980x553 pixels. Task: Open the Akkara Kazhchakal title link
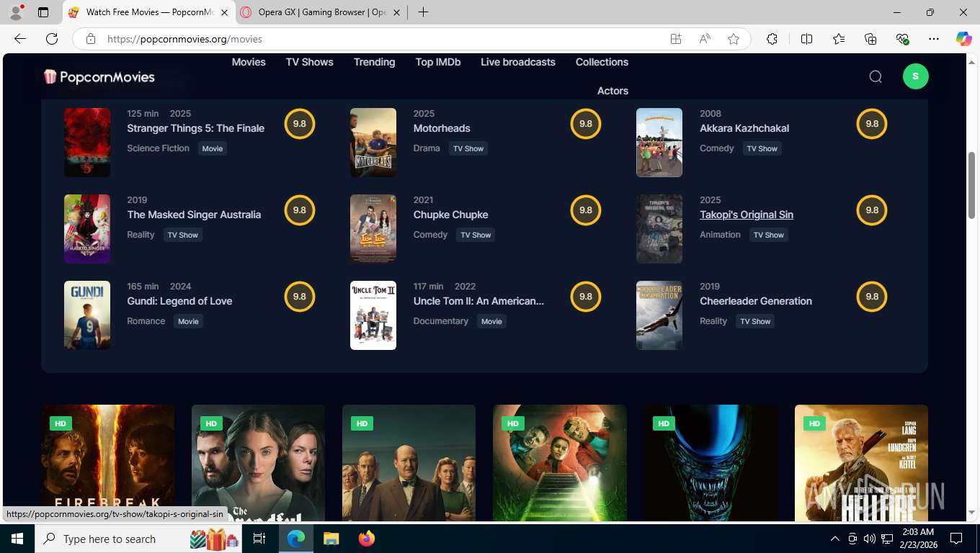(744, 128)
